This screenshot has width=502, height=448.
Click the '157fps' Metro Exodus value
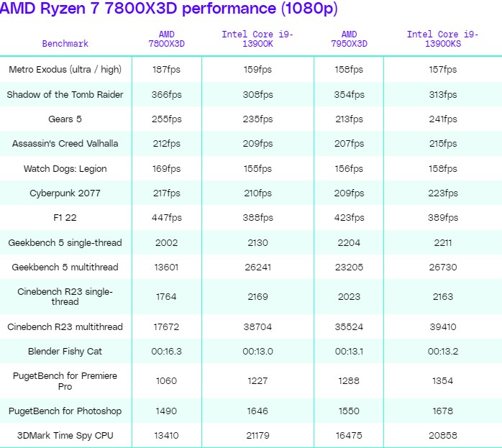pyautogui.click(x=443, y=70)
